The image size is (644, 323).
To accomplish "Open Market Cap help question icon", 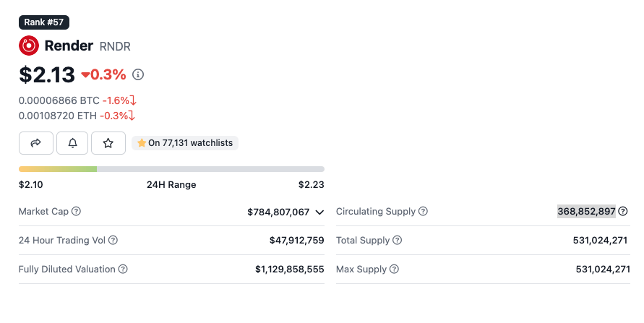I will (x=76, y=211).
